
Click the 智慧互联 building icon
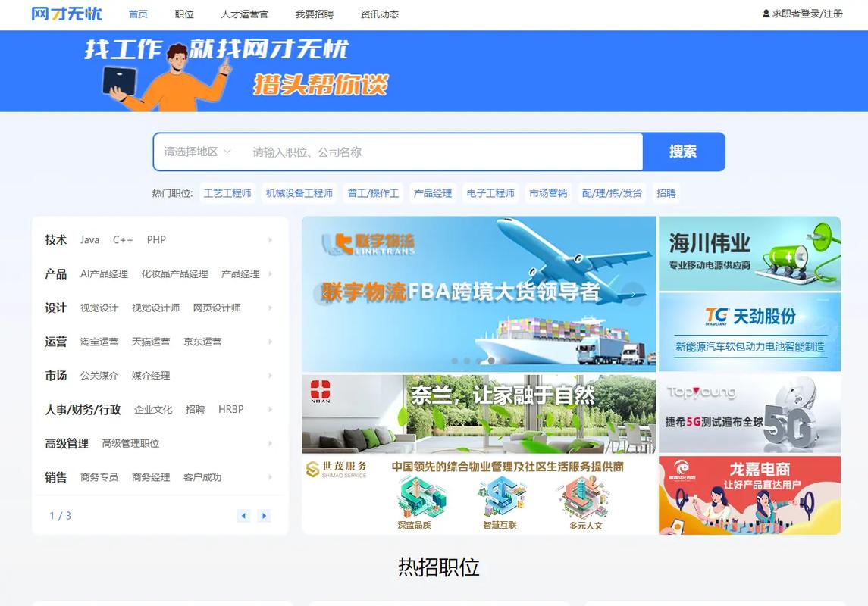[502, 497]
